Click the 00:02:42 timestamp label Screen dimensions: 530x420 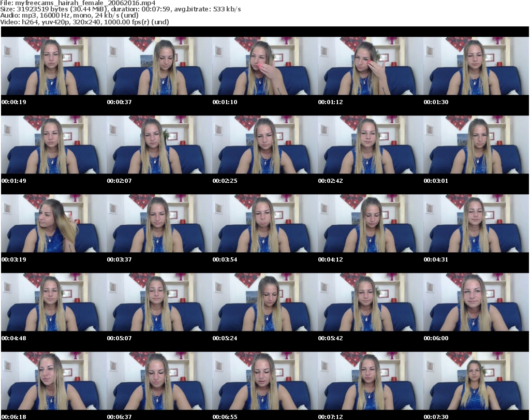click(330, 181)
